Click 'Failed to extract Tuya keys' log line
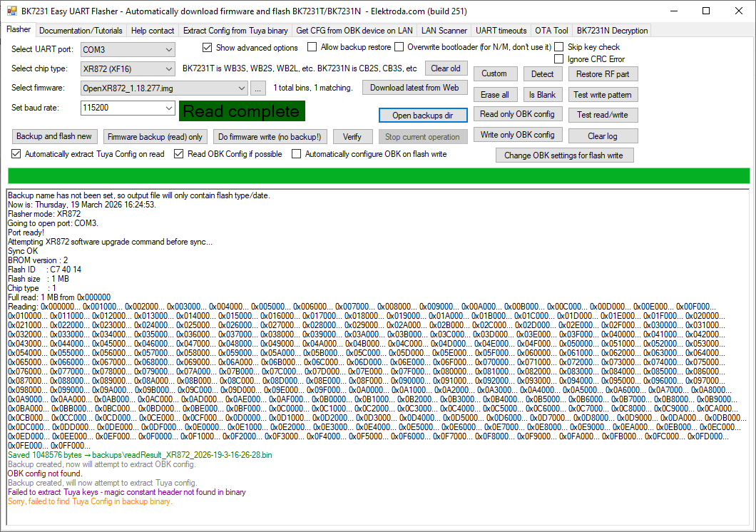Screen dimensions: 756x532 pyautogui.click(x=127, y=492)
